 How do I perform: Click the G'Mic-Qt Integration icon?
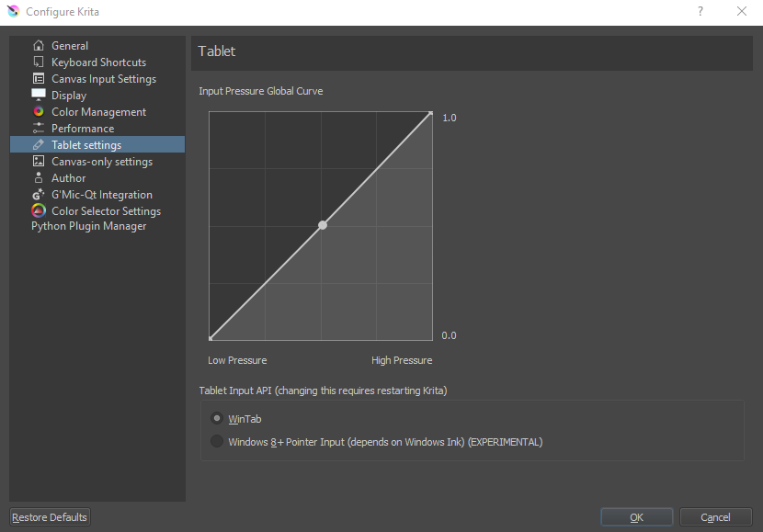point(39,195)
